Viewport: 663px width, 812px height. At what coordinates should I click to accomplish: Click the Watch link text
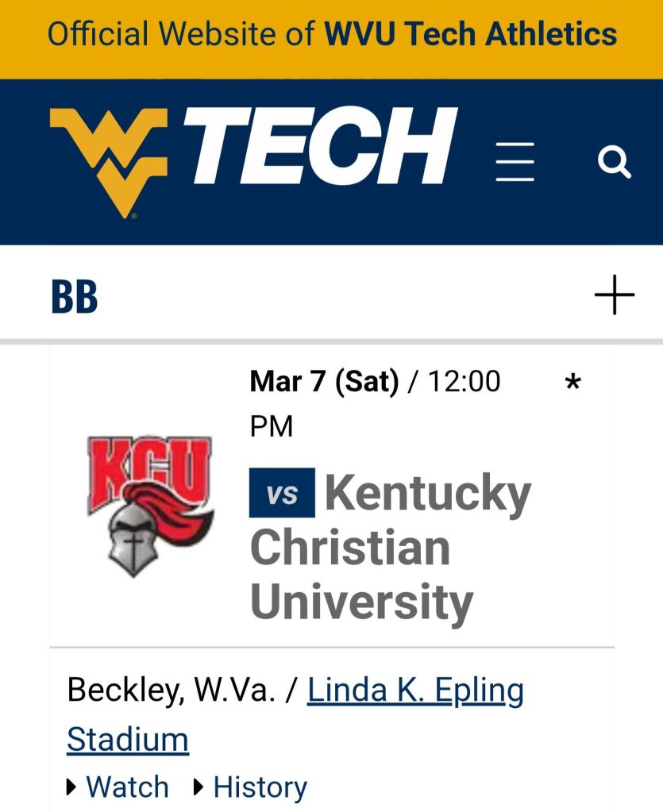point(127,787)
